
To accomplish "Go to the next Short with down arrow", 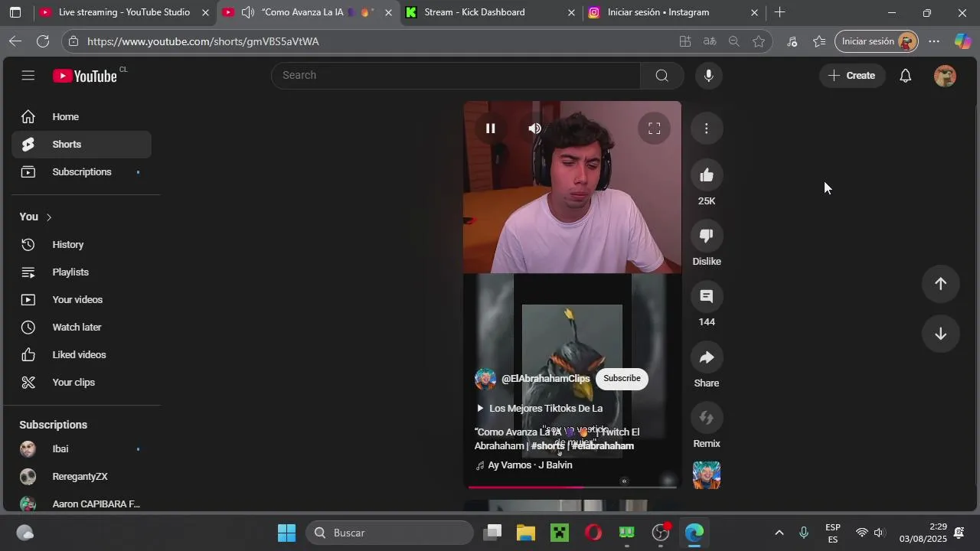I will (941, 334).
